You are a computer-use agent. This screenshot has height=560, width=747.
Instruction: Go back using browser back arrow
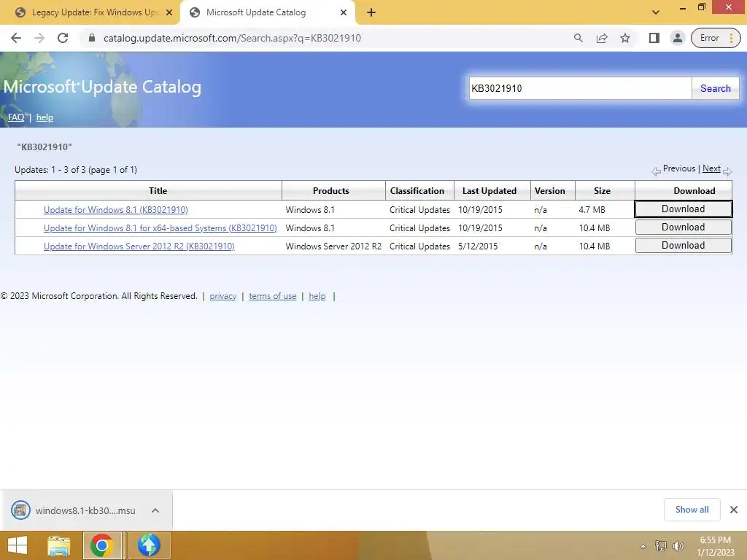[16, 38]
